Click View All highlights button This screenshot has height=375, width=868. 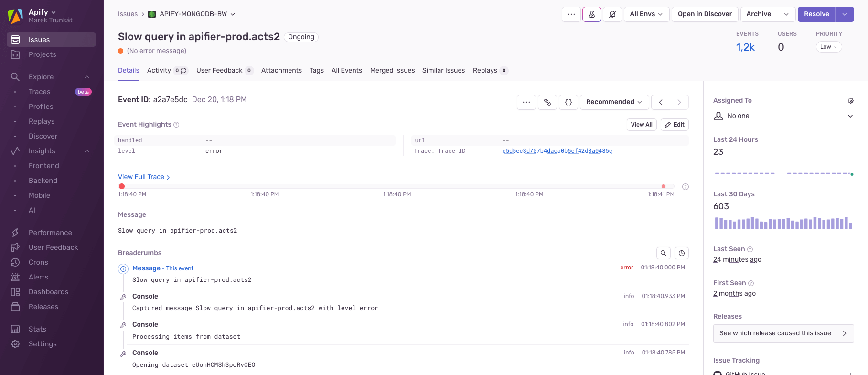pos(642,125)
